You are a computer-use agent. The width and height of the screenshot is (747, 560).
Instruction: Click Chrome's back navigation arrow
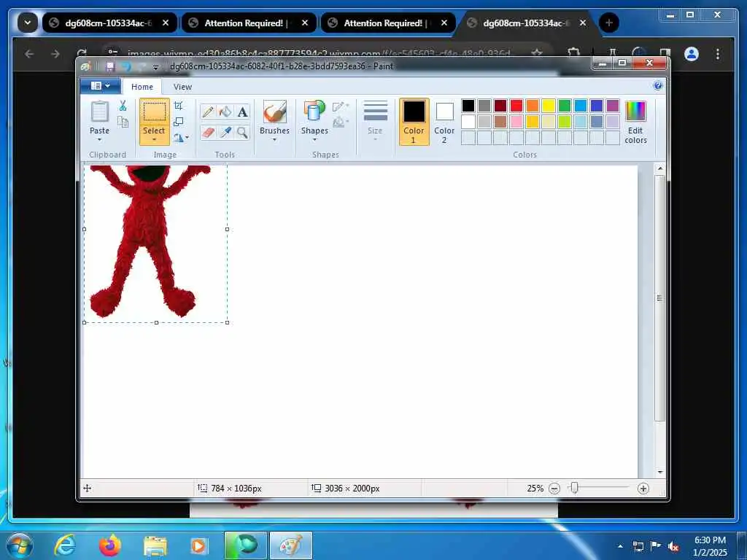pyautogui.click(x=29, y=54)
